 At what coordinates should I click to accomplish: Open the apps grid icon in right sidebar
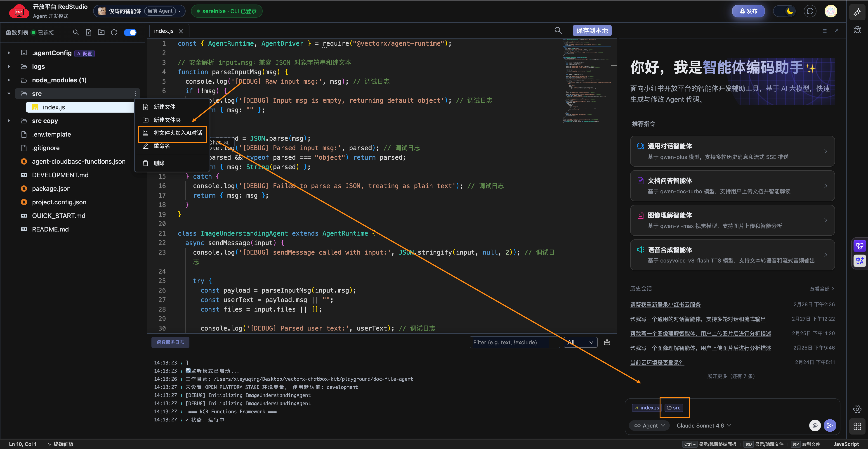tap(857, 426)
